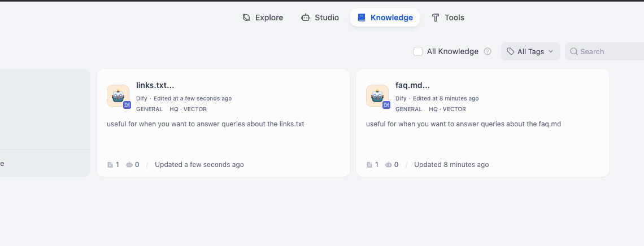This screenshot has height=246, width=644.
Task: Open the links.txt... knowledge card title
Action: [155, 86]
